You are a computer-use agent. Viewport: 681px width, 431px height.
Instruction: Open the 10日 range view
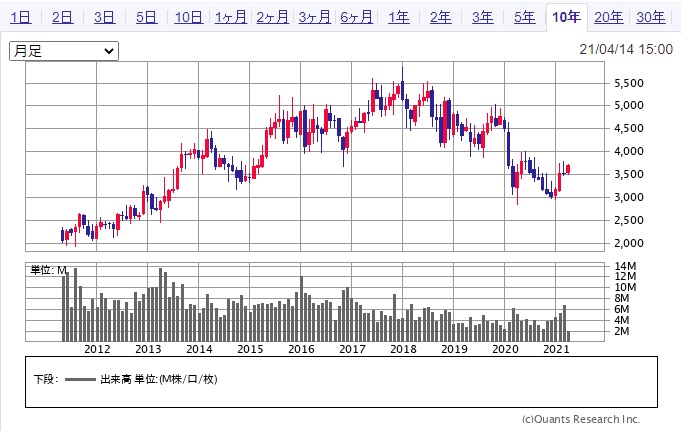click(x=188, y=17)
